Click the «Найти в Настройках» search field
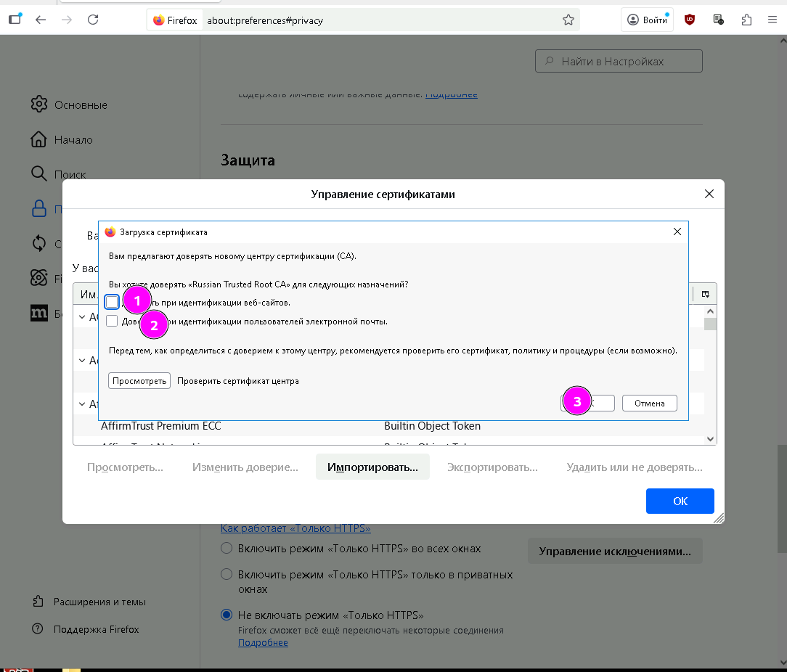The image size is (787, 672). click(x=619, y=62)
